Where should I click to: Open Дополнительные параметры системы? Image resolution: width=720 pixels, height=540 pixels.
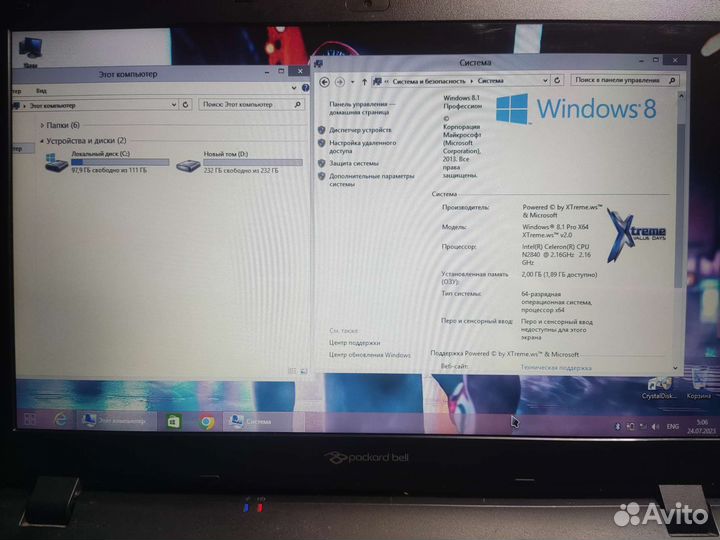coord(371,180)
